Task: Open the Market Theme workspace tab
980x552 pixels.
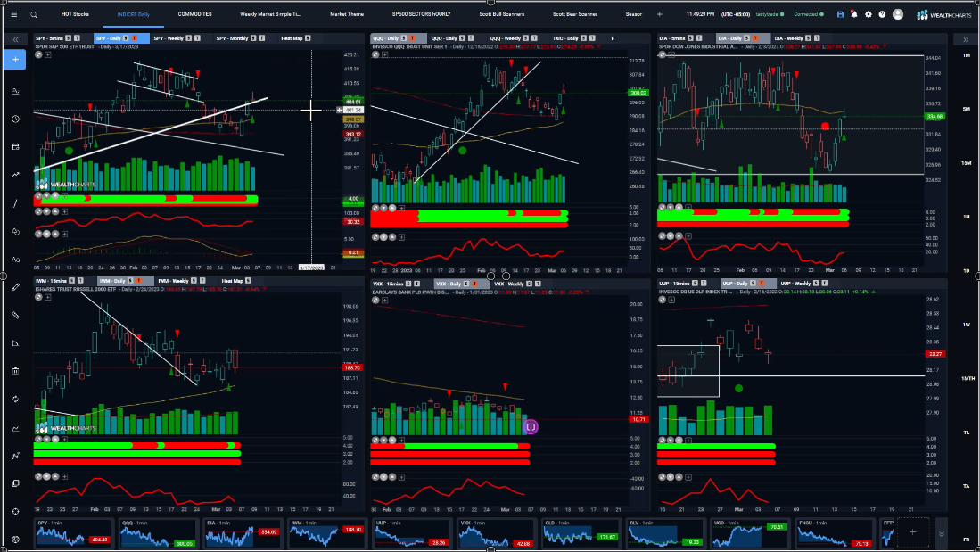Action: coord(347,14)
